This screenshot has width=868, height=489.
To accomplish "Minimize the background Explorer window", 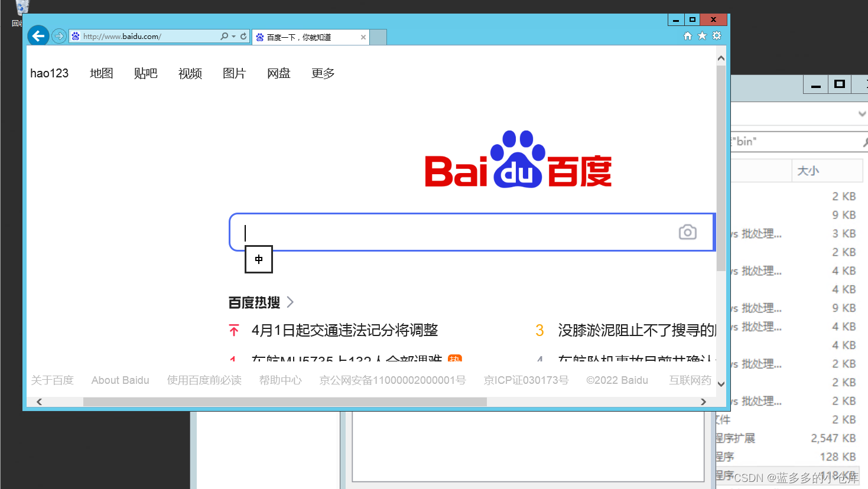I will (816, 84).
